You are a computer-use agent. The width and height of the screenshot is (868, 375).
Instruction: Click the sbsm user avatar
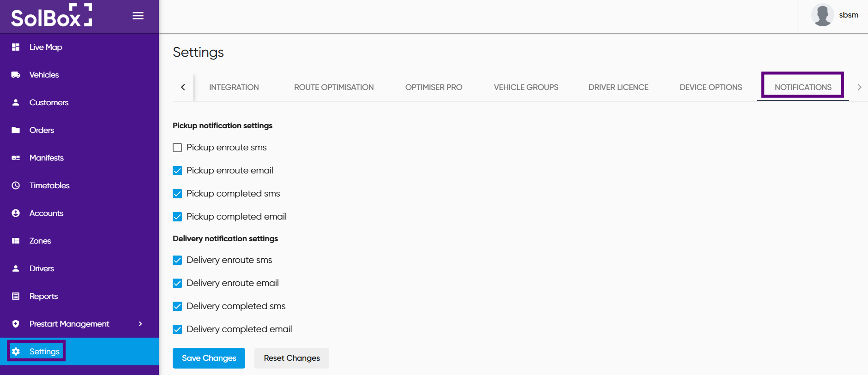(x=822, y=15)
